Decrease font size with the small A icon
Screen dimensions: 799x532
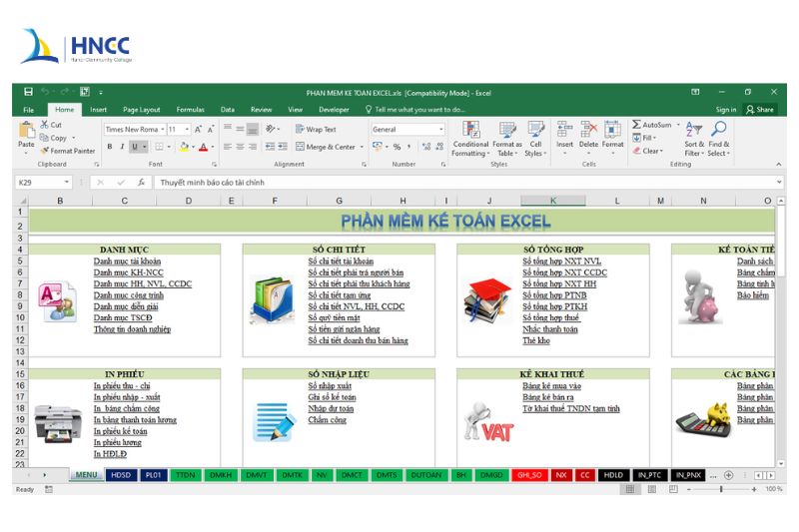pos(210,130)
